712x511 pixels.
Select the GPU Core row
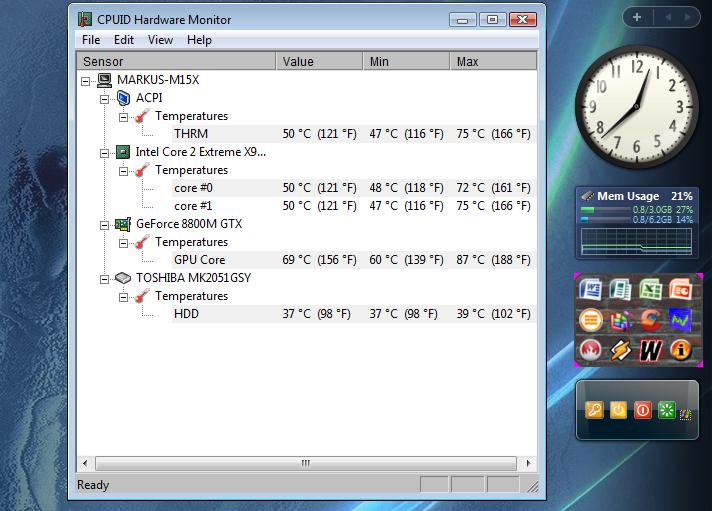354,260
